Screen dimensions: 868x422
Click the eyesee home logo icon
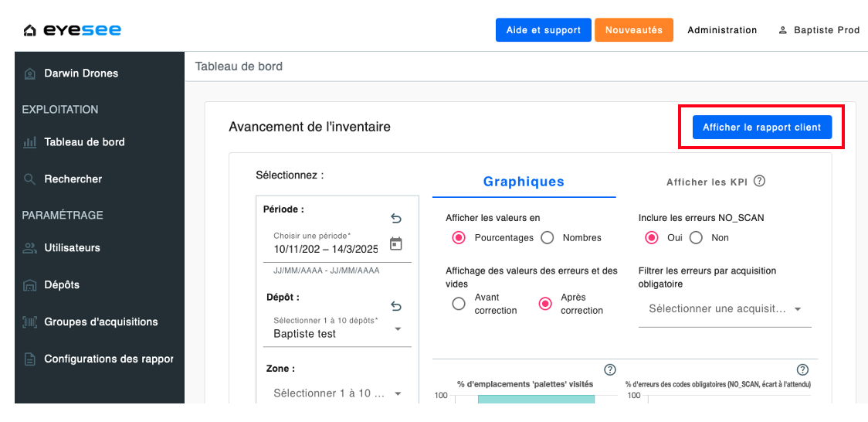30,30
